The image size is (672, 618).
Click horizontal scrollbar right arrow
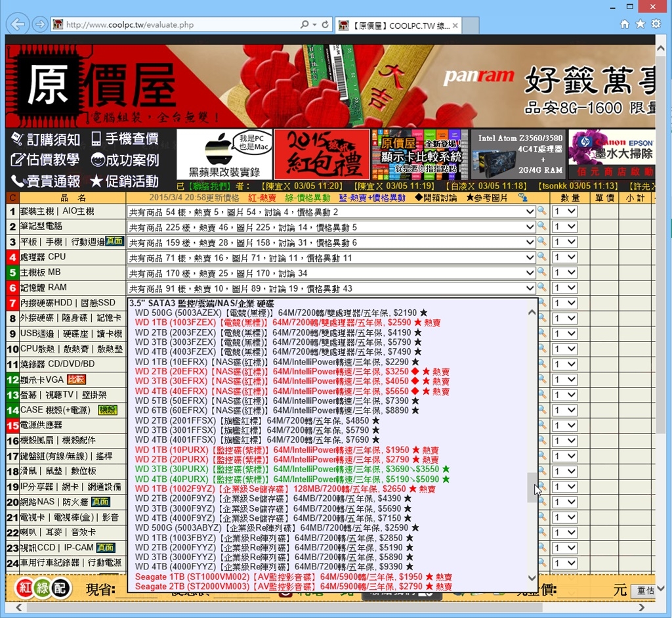(642, 607)
